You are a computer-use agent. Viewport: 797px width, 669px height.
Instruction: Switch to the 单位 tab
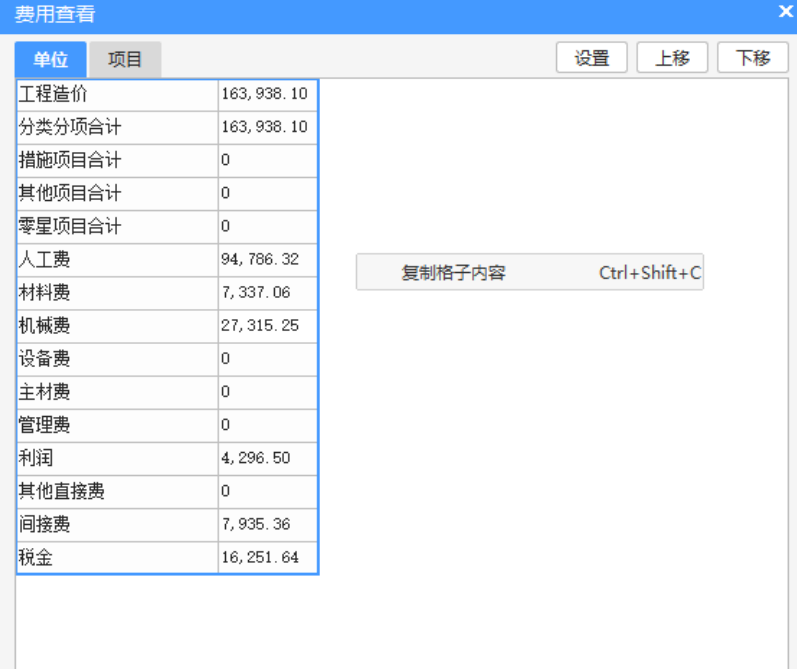tap(51, 59)
